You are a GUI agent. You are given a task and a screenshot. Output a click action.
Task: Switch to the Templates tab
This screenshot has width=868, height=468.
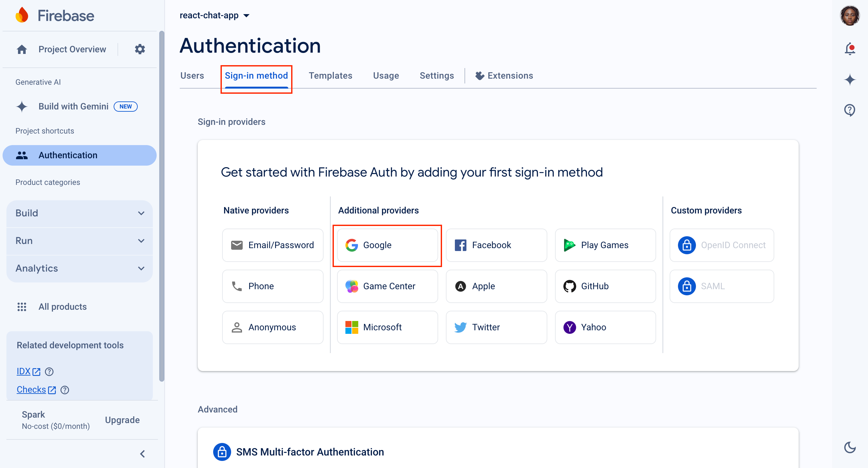click(x=330, y=75)
